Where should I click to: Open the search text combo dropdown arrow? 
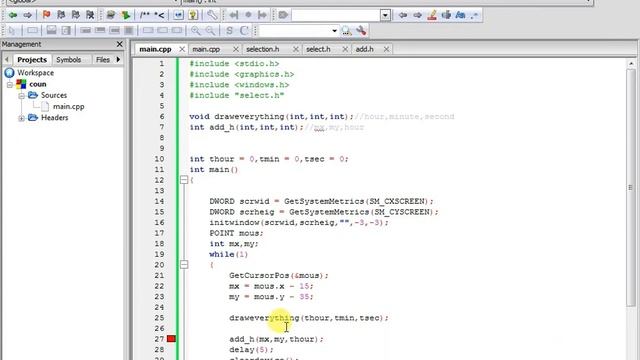pyautogui.click(x=385, y=16)
